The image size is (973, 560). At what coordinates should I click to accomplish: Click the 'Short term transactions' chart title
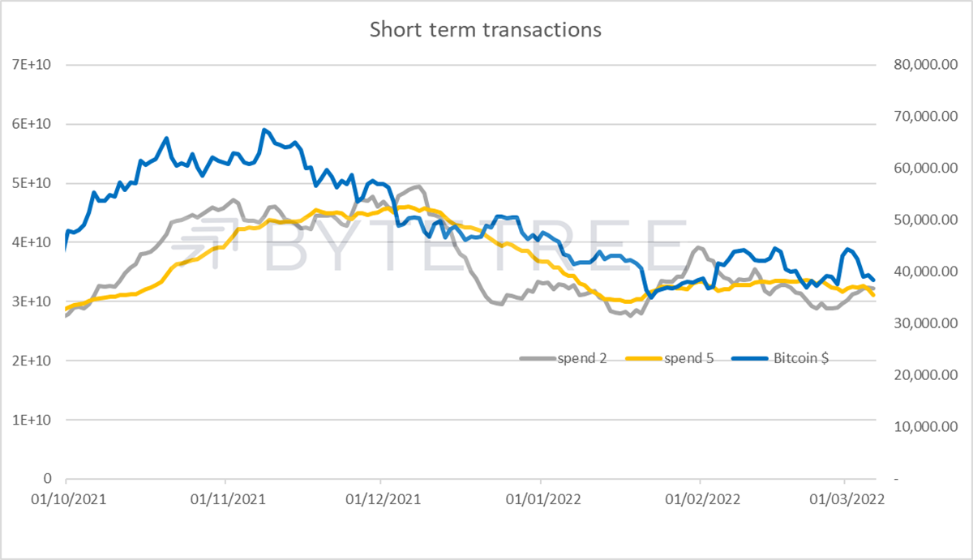coord(486,30)
